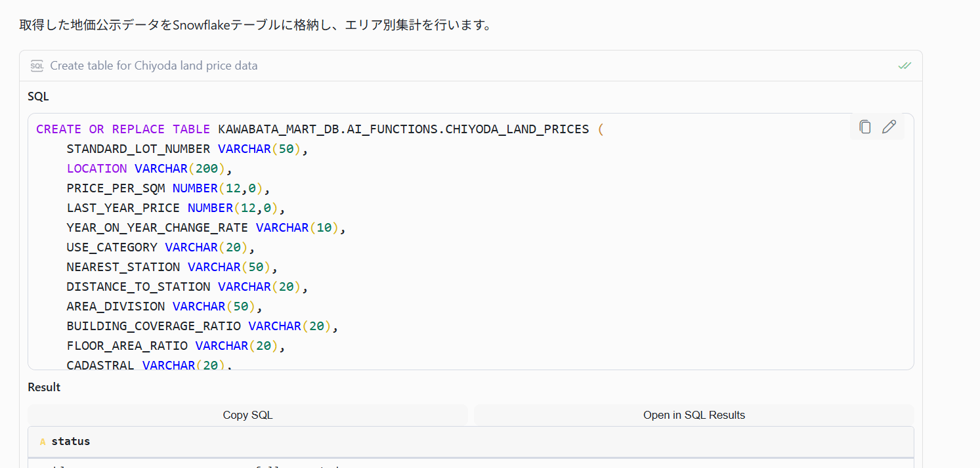
Task: Collapse the Create table for Chiyoda header
Action: [x=471, y=66]
